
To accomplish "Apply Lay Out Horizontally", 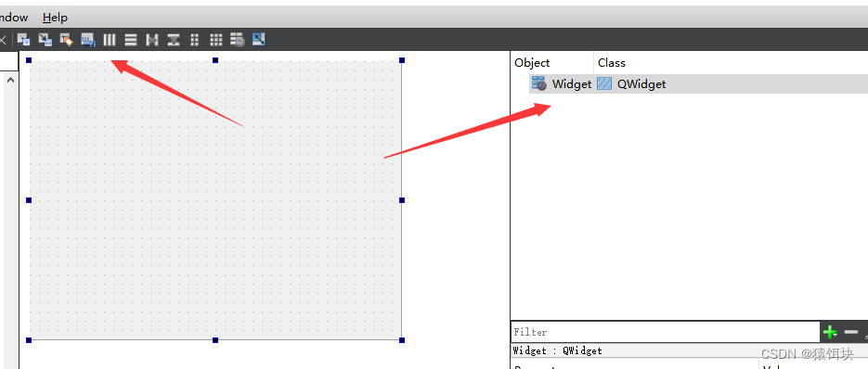I will click(110, 39).
